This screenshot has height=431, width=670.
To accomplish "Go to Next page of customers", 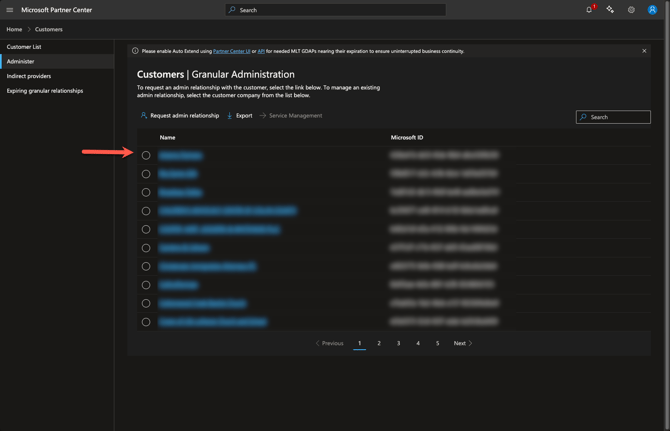I will pyautogui.click(x=462, y=343).
